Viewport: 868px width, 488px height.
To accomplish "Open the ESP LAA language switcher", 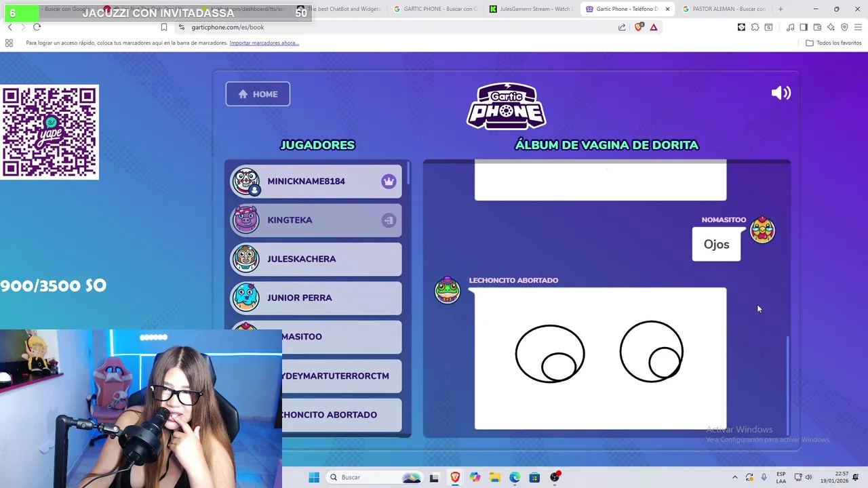I will click(x=781, y=477).
